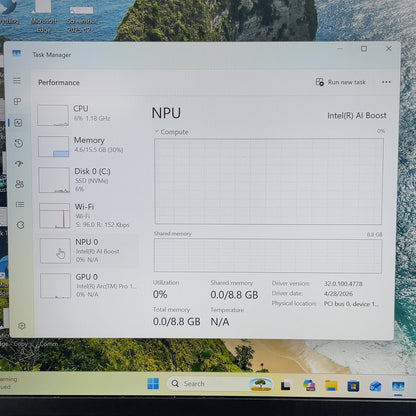The image size is (416, 416).
Task: Open the Startup apps sidebar icon
Action: 19,163
